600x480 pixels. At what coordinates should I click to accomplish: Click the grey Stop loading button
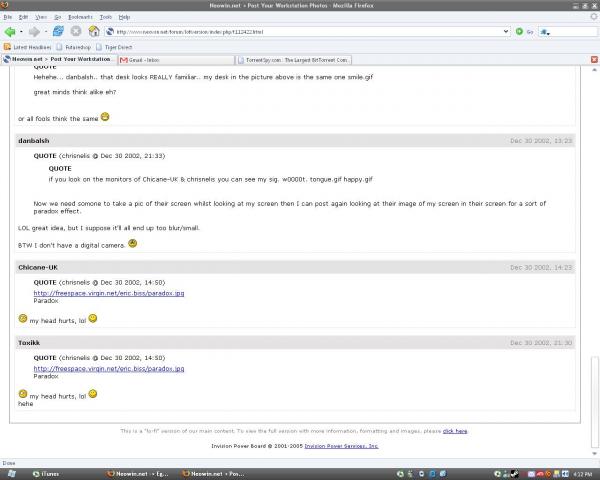(76, 31)
